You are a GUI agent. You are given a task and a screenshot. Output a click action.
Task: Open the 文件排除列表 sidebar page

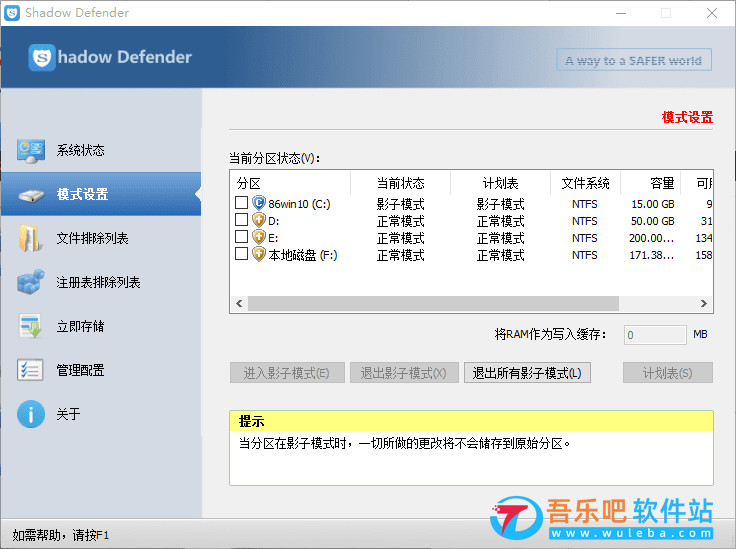pyautogui.click(x=101, y=238)
